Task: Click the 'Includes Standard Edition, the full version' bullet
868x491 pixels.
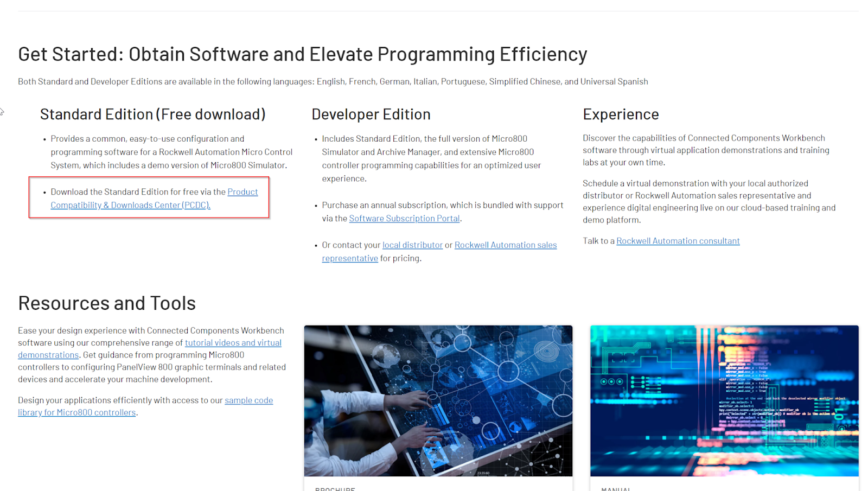Action: pyautogui.click(x=431, y=158)
